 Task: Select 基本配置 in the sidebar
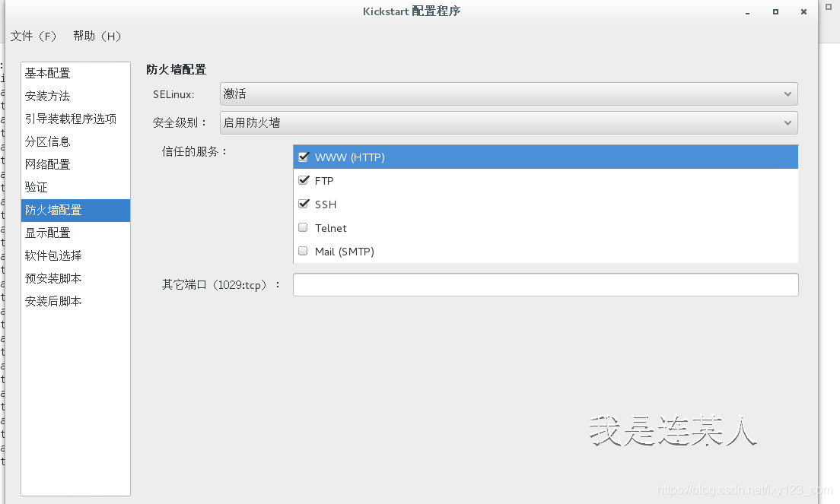tap(75, 73)
